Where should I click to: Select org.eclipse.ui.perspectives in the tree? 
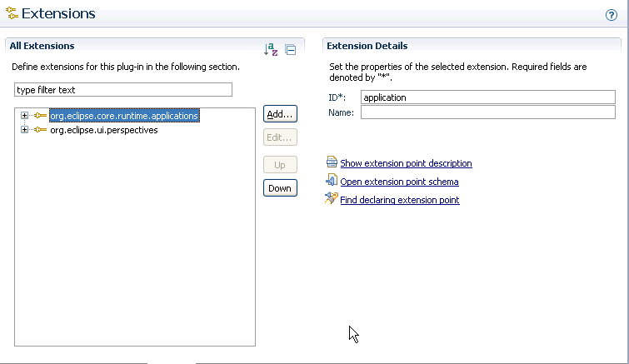(104, 130)
